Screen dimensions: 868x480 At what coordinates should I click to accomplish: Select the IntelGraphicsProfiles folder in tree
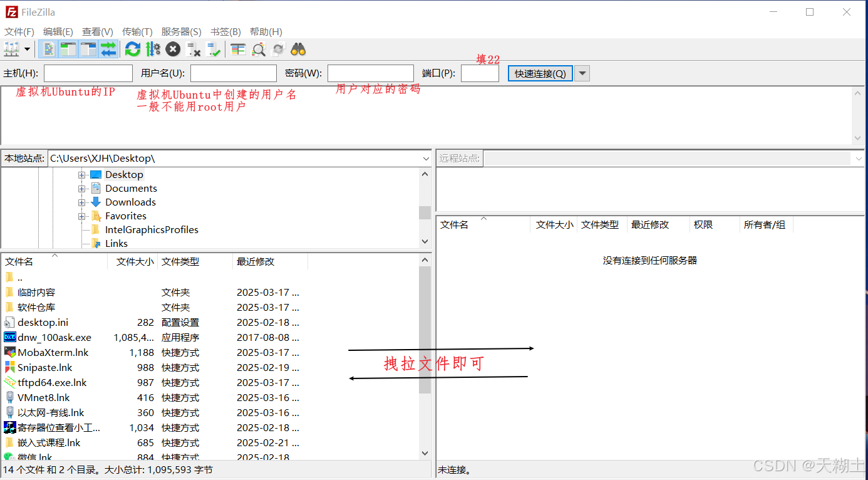pyautogui.click(x=152, y=230)
